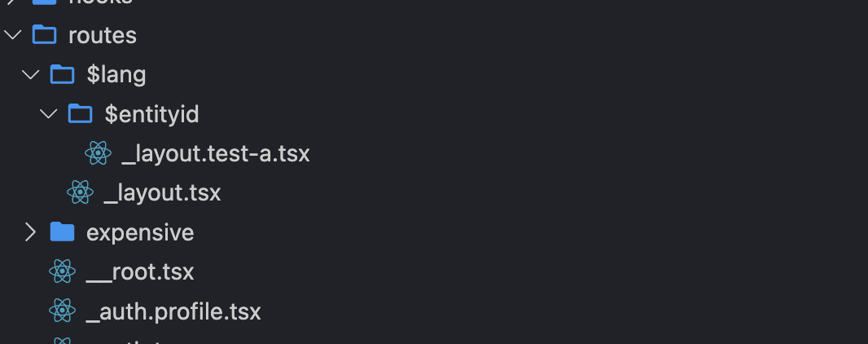Click the routes folder icon
Viewport: 868px width, 344px height.
point(43,36)
